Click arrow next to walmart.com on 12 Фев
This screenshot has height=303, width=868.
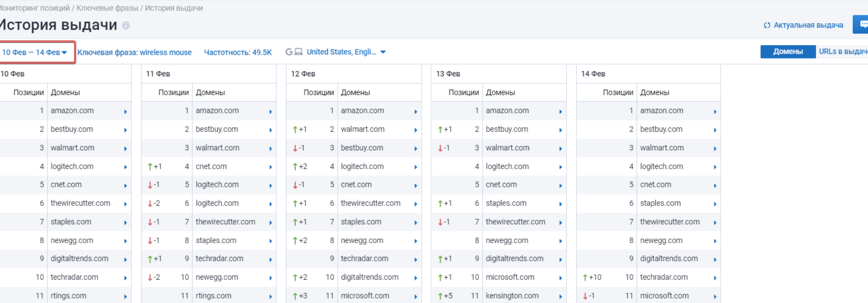415,130
